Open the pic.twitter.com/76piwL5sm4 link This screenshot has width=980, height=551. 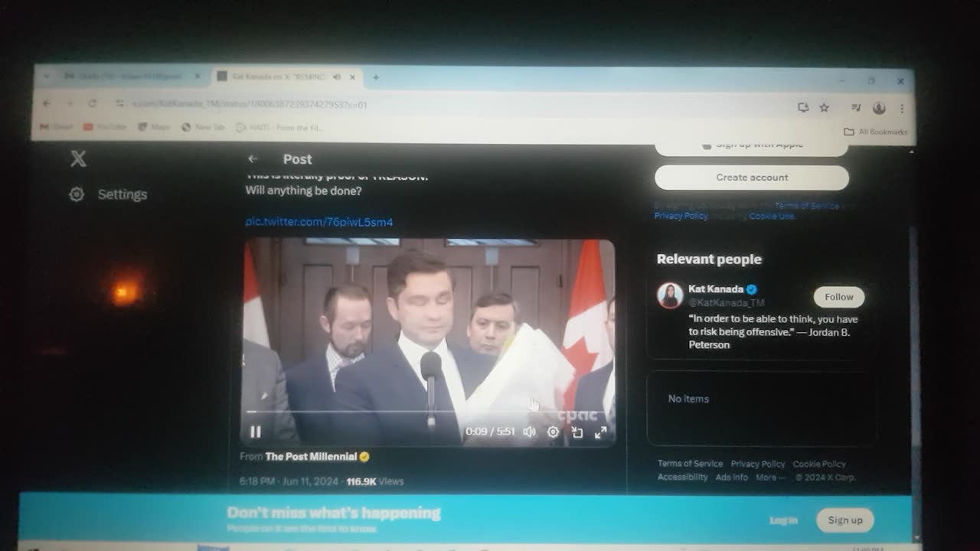click(319, 222)
